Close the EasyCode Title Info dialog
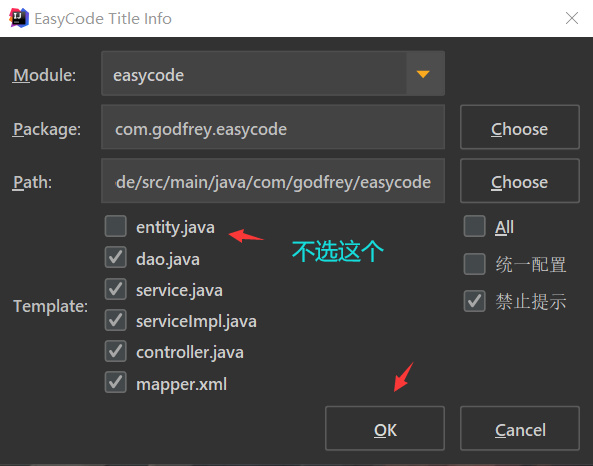Screen dimensions: 593x466 (571, 18)
